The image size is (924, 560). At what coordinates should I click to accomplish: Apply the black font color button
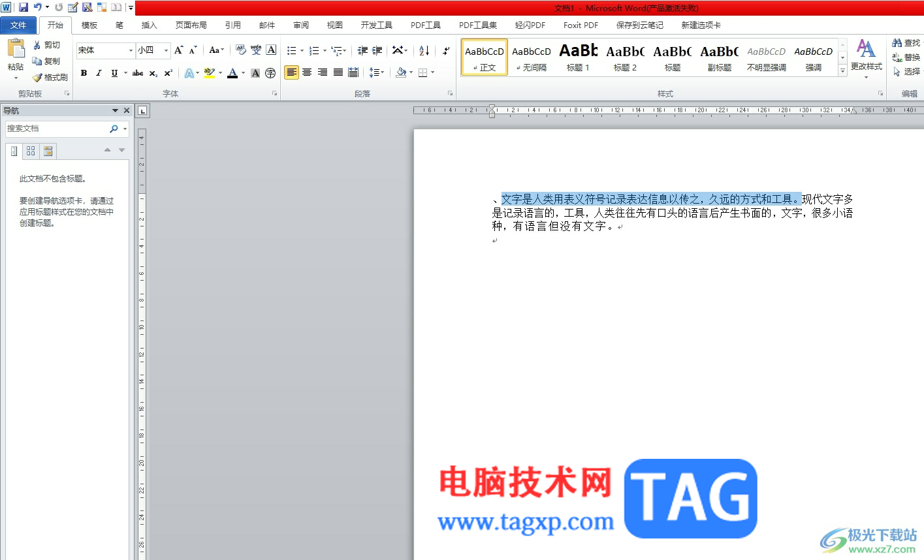[232, 73]
